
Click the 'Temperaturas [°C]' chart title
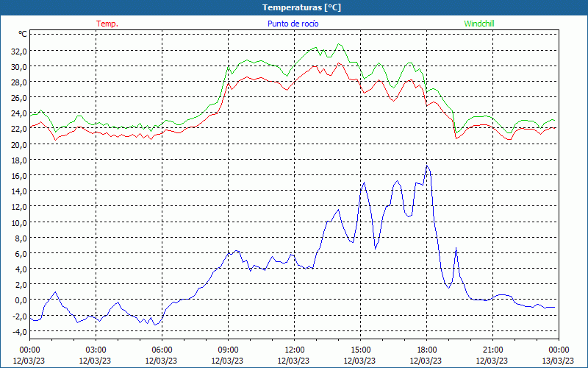[x=301, y=7]
